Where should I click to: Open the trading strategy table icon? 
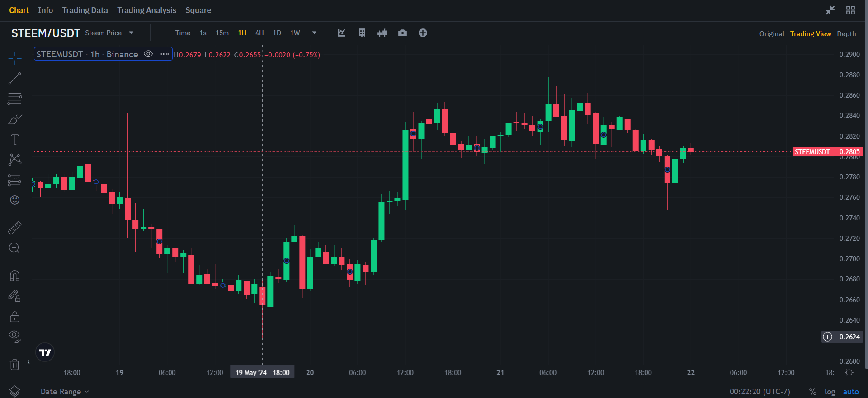(x=362, y=33)
